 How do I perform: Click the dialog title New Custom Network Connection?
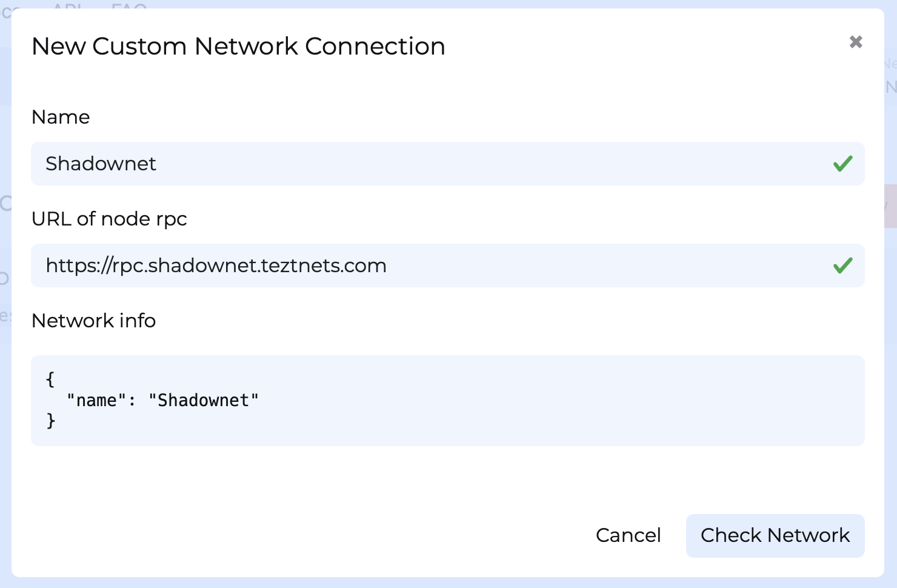238,46
